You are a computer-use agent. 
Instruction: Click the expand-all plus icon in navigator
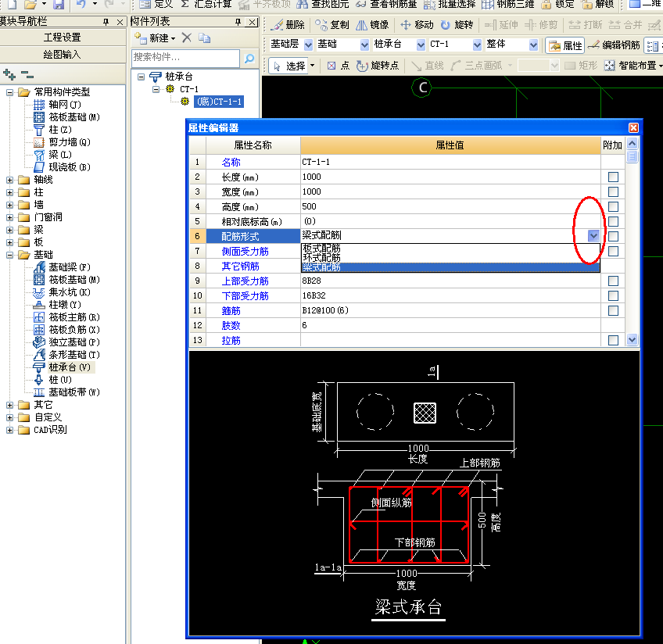[9, 75]
